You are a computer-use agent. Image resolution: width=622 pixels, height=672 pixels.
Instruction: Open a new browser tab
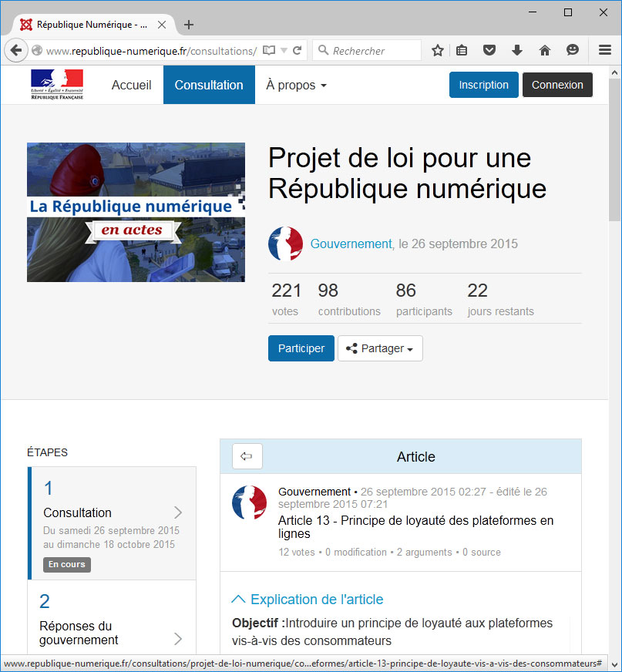189,25
